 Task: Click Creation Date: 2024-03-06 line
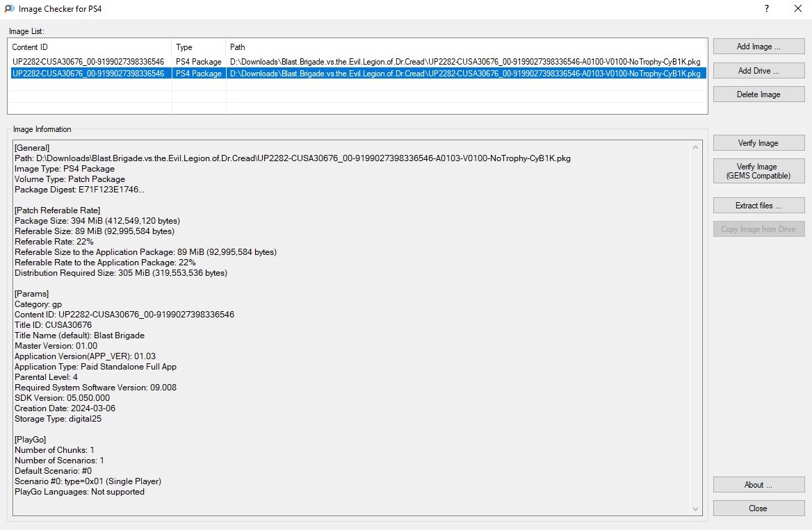click(65, 408)
